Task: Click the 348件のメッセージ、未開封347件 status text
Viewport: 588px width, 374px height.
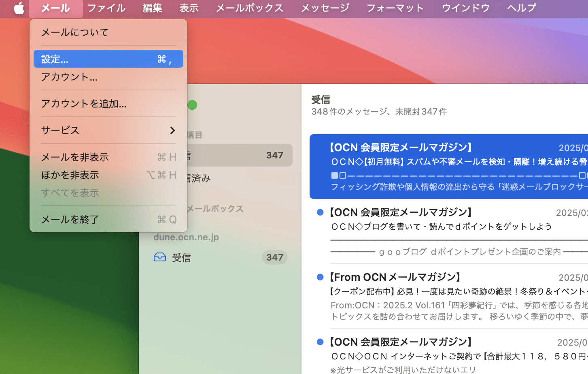Action: 379,111
